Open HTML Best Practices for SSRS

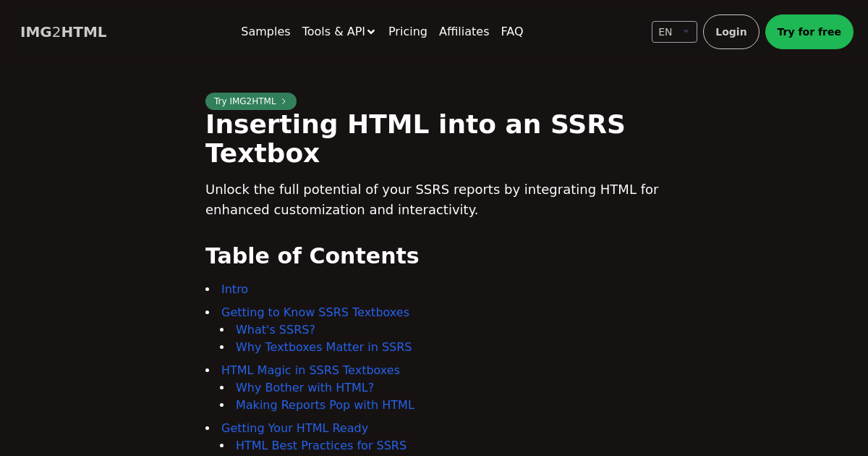coord(320,445)
